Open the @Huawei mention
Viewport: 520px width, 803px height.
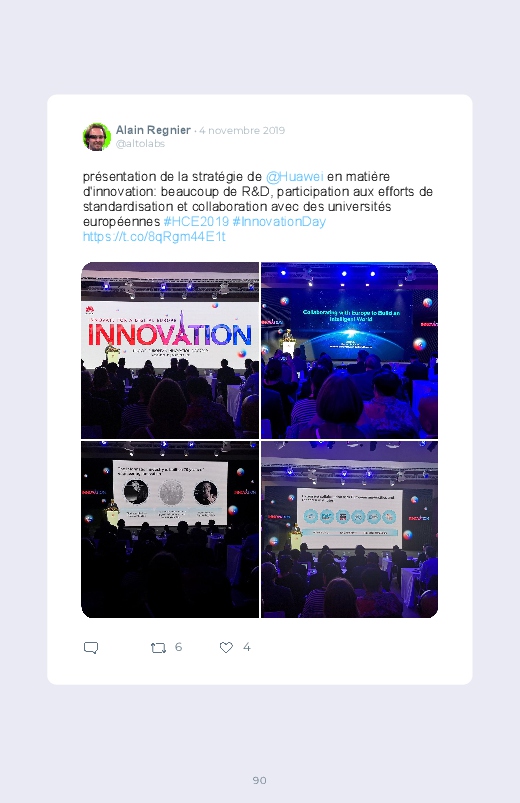[x=295, y=177]
